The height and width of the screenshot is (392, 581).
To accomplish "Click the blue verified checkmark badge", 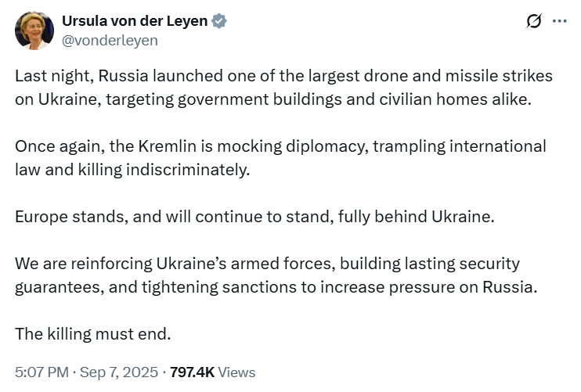I will [219, 21].
